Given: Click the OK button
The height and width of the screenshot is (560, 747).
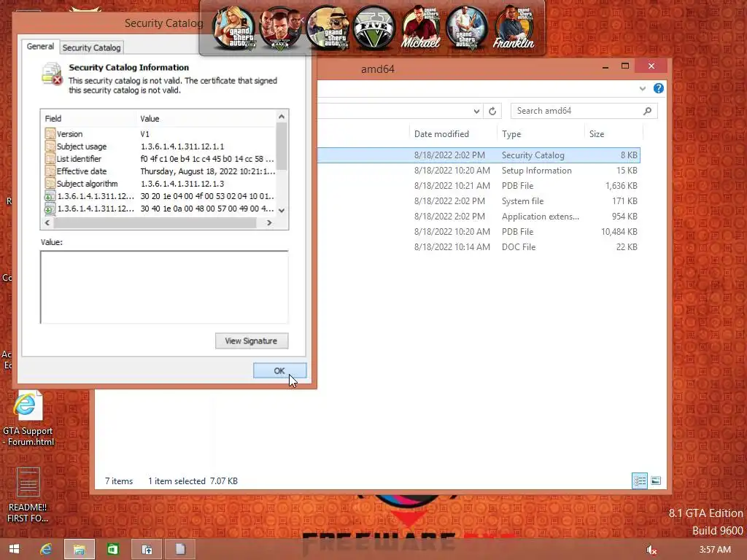Looking at the screenshot, I should (279, 370).
